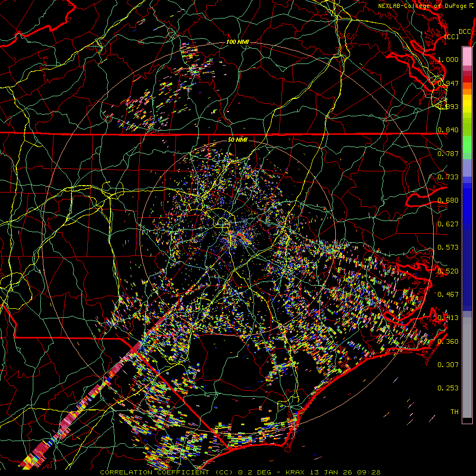Select the 1.000 legend value
The height and width of the screenshot is (476, 476).
point(448,59)
